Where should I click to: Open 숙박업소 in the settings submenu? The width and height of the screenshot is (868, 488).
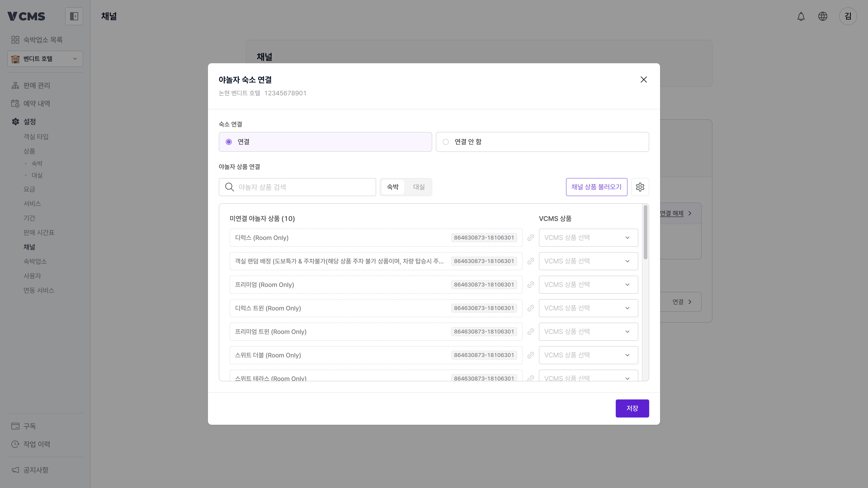(35, 261)
